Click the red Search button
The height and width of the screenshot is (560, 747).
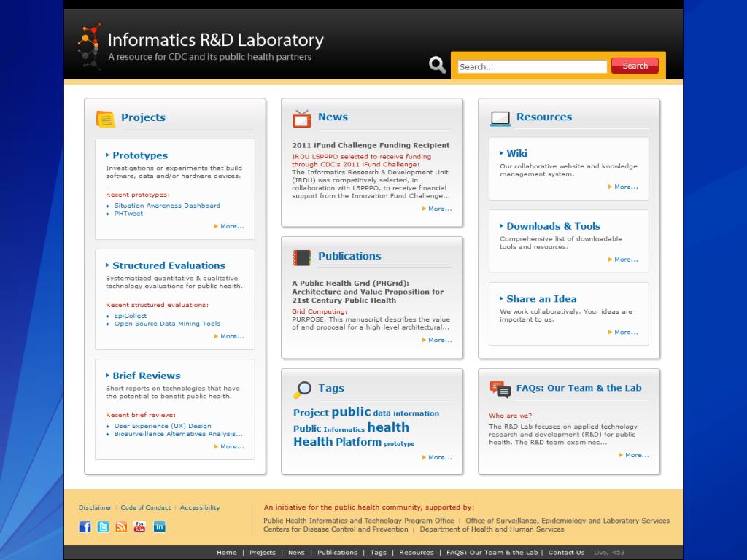pos(635,66)
